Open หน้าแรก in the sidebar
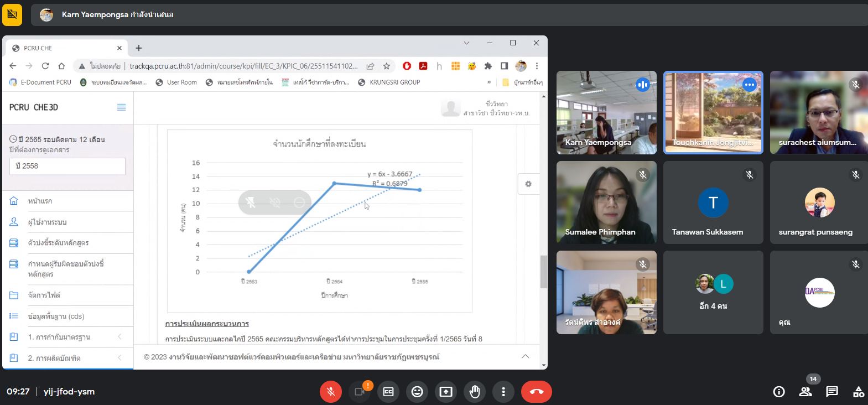Screen dimensions: 868x405 [40, 201]
